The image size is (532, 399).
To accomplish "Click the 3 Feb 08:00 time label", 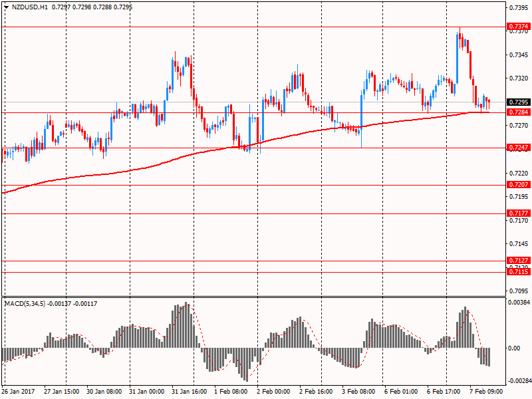I will [358, 392].
